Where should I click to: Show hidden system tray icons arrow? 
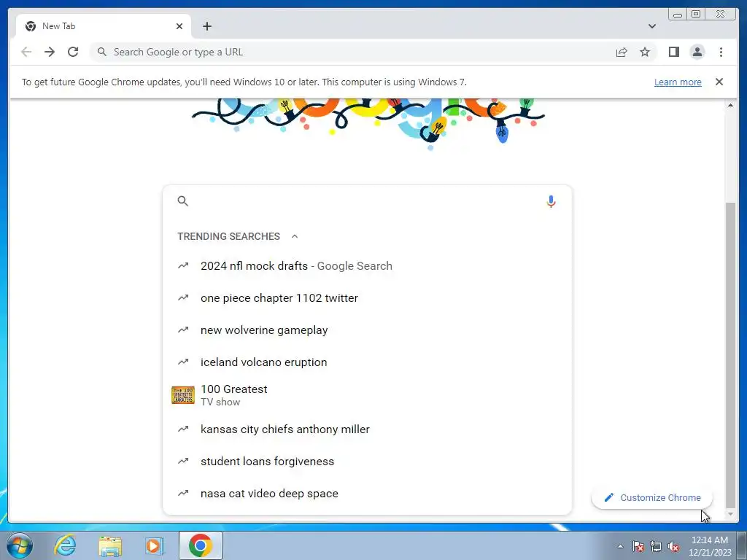620,546
